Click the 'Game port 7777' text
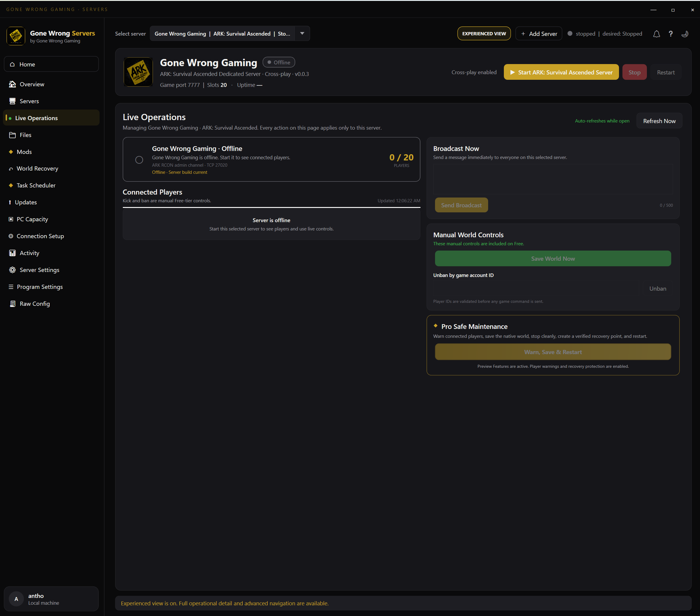This screenshot has height=616, width=700. [180, 85]
